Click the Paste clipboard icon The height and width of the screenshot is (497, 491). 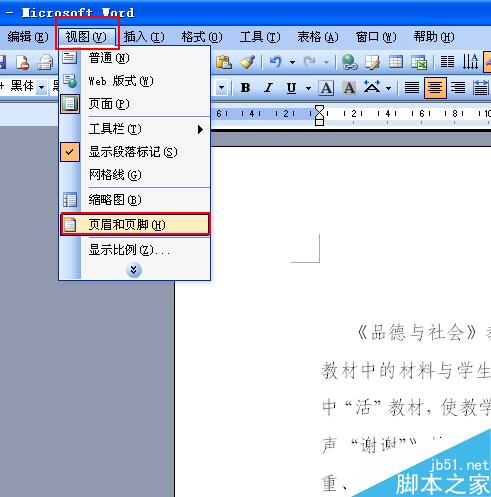(224, 62)
